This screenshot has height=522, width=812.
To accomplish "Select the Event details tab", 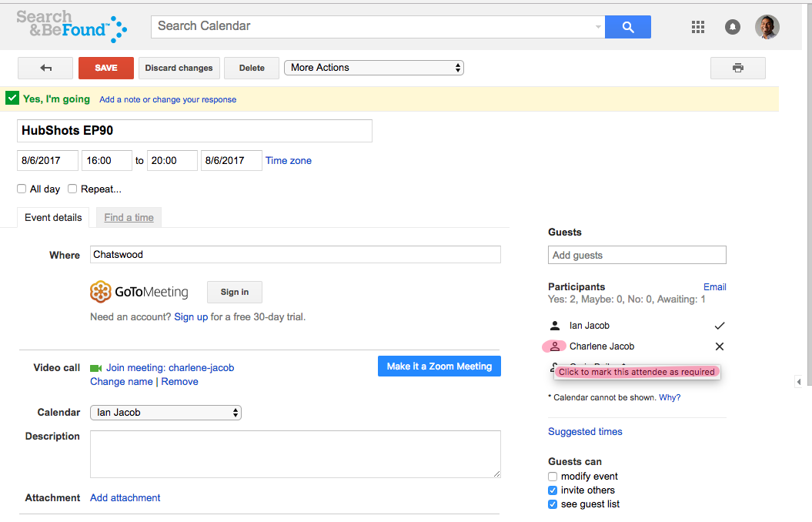I will pos(53,218).
